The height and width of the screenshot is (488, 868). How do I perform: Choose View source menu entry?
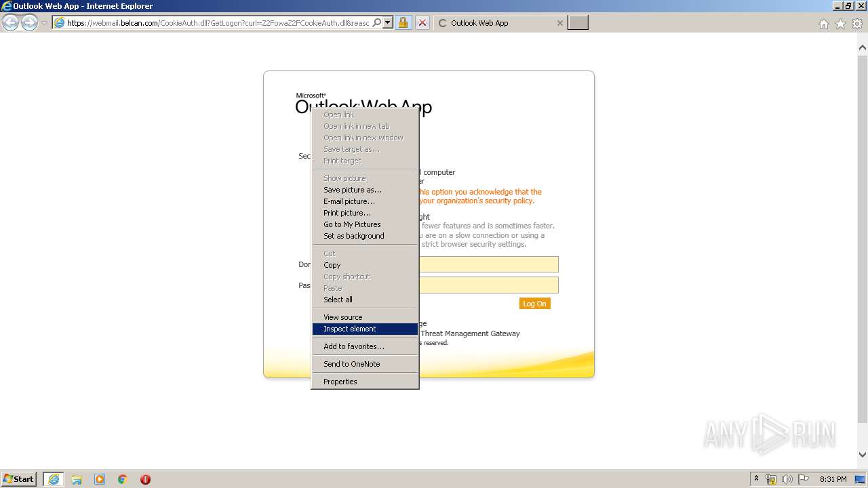tap(365, 317)
